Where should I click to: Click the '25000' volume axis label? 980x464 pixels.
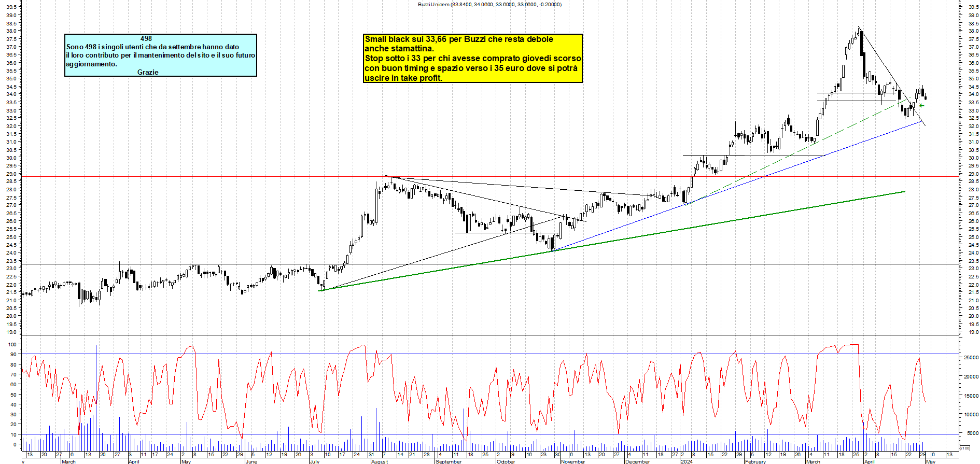(971, 358)
